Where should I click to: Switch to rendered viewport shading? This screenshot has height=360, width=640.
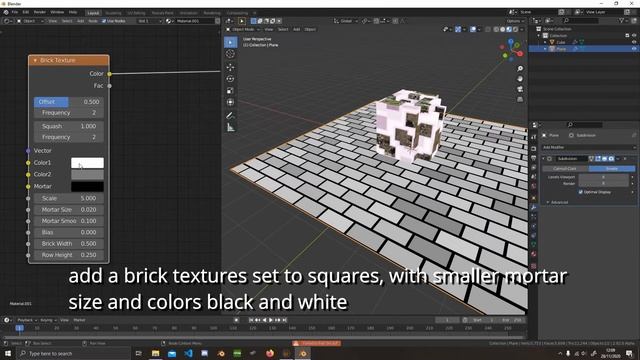tap(515, 29)
